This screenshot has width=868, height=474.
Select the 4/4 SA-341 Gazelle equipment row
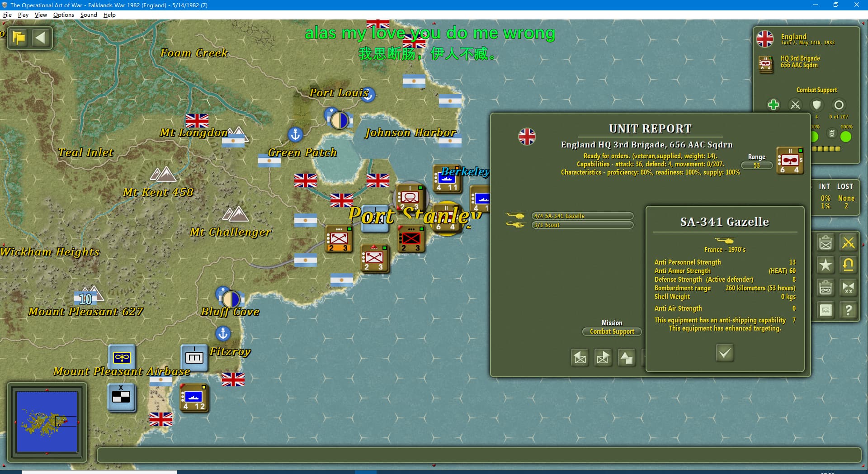pos(583,216)
